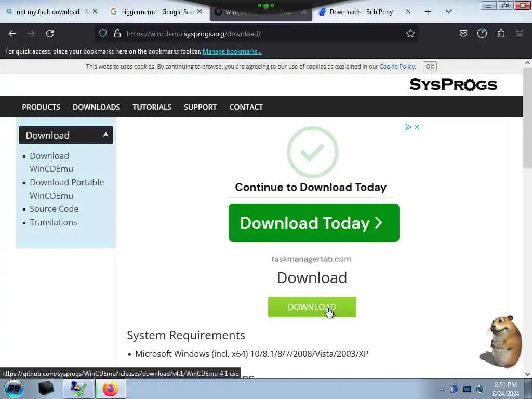532x399 pixels.
Task: Open the computer checkmark taskbar icon
Action: click(78, 389)
